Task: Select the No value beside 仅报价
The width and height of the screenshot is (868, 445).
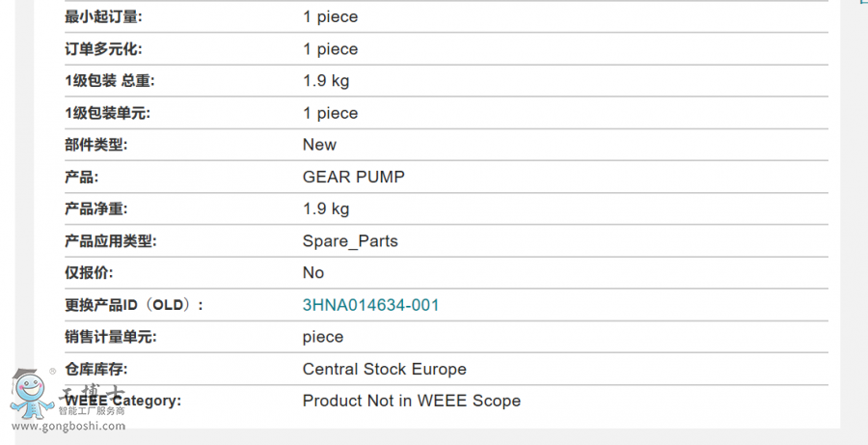Action: 312,272
